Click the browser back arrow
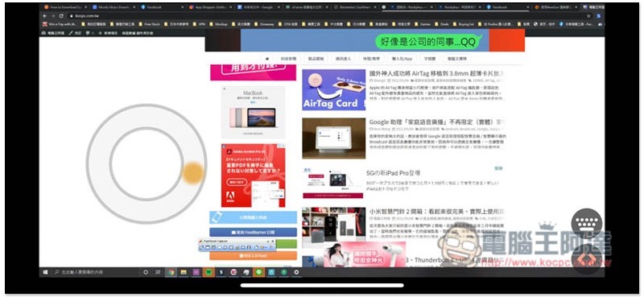Screen dimensions: 644x297 (x=45, y=15)
